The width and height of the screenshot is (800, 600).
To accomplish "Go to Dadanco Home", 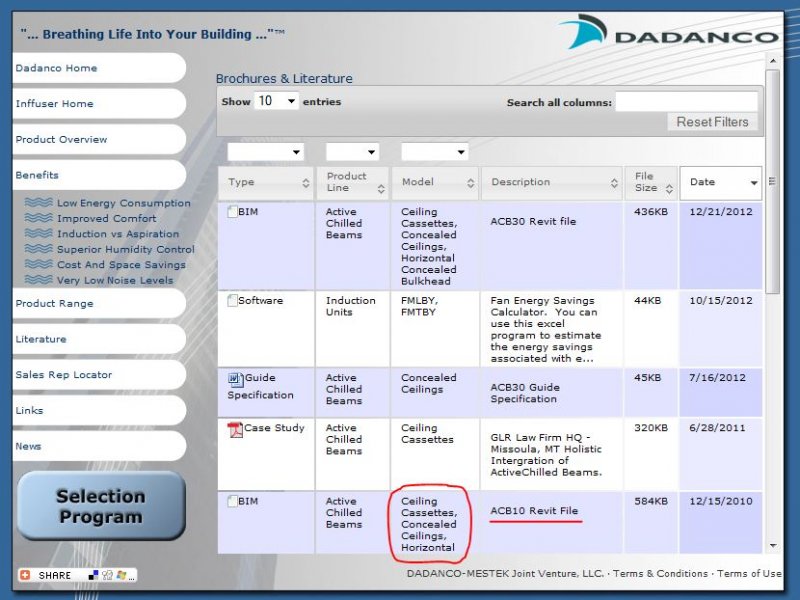I will [x=99, y=68].
